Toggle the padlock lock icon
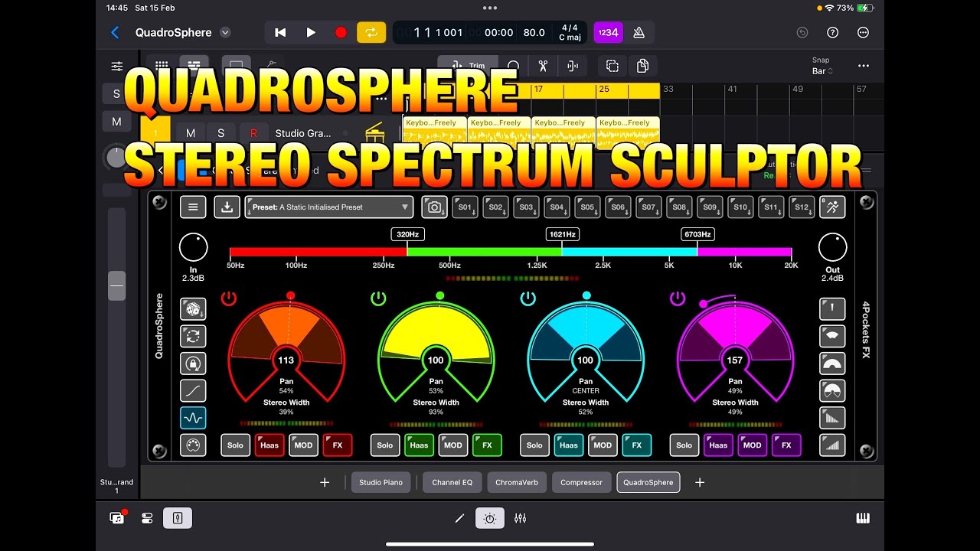Screen dimensions: 980x551 click(193, 364)
